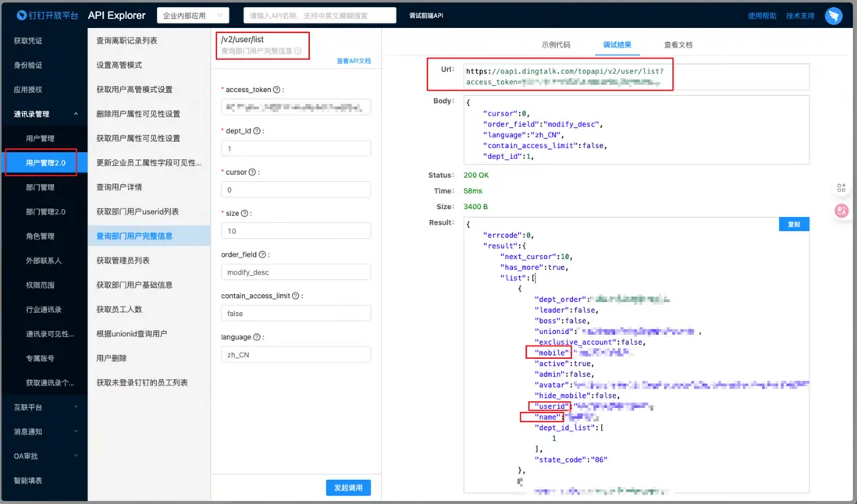Image resolution: width=857 pixels, height=504 pixels.
Task: Click the 发起调用 button
Action: click(x=348, y=488)
